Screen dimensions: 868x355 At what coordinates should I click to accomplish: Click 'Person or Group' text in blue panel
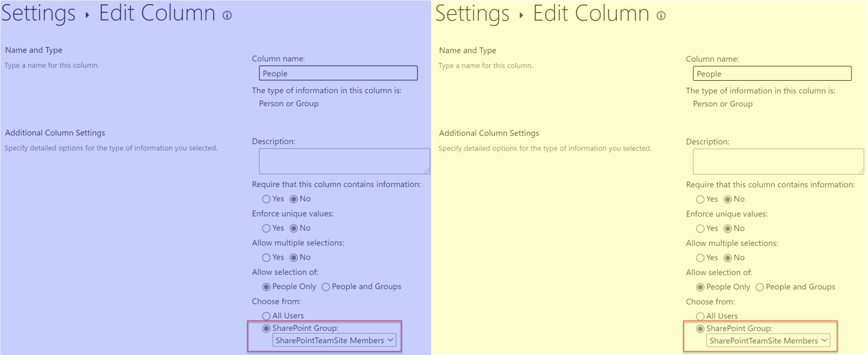coord(289,103)
